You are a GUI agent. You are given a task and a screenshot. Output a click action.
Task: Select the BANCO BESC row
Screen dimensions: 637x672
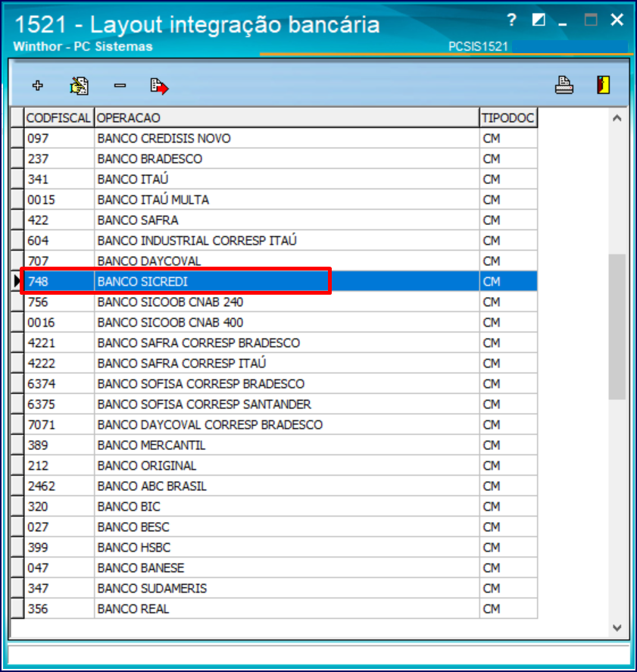point(280,527)
